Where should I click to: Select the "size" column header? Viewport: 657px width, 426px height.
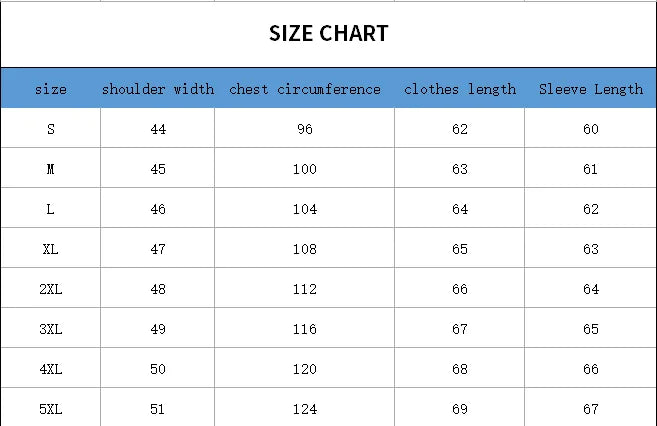pos(51,89)
